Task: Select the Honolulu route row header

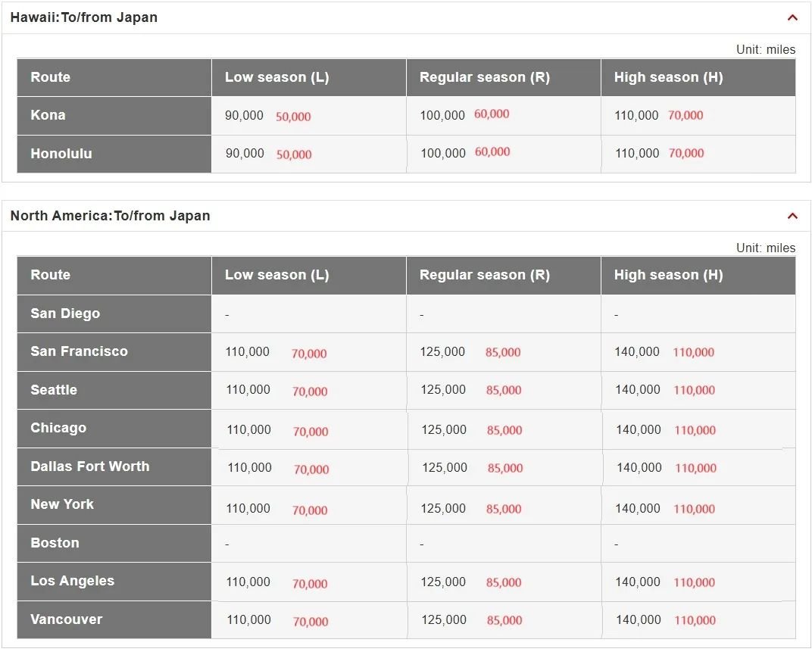Action: pyautogui.click(x=114, y=154)
